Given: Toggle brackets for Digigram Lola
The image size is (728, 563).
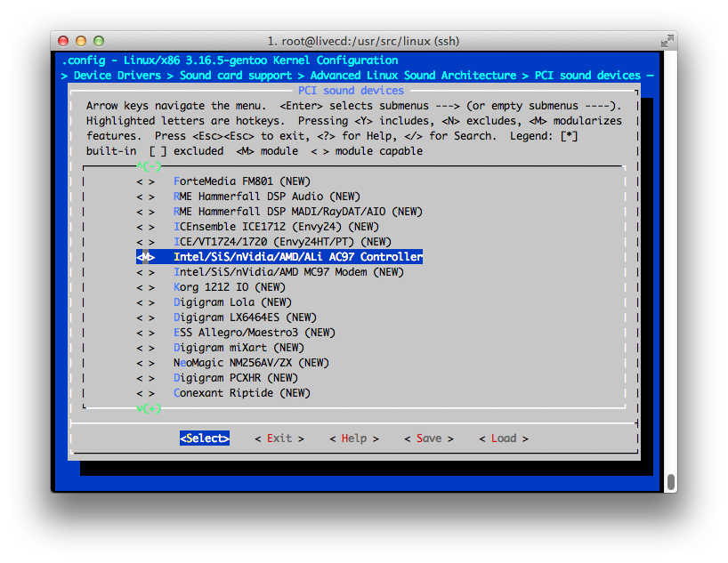Looking at the screenshot, I should [145, 302].
